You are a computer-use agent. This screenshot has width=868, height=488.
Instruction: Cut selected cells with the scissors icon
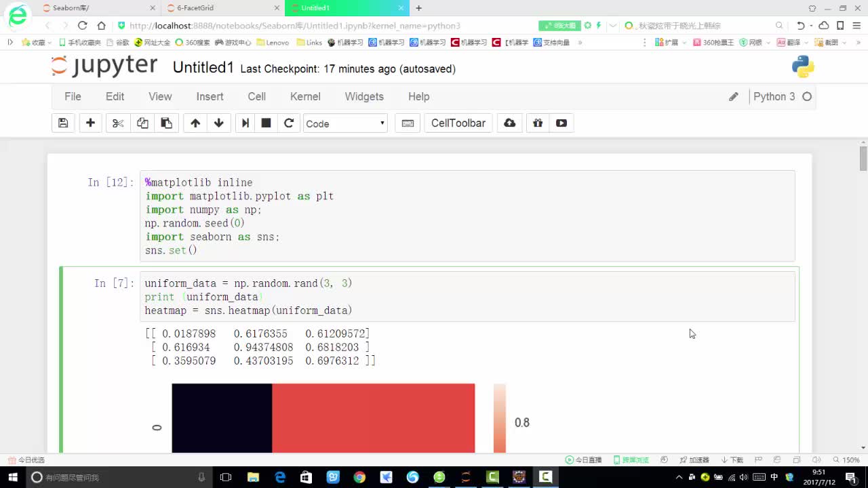[x=118, y=123]
